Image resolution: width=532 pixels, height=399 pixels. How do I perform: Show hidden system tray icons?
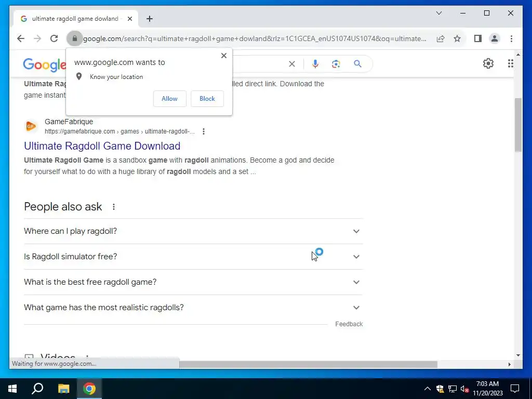click(428, 389)
